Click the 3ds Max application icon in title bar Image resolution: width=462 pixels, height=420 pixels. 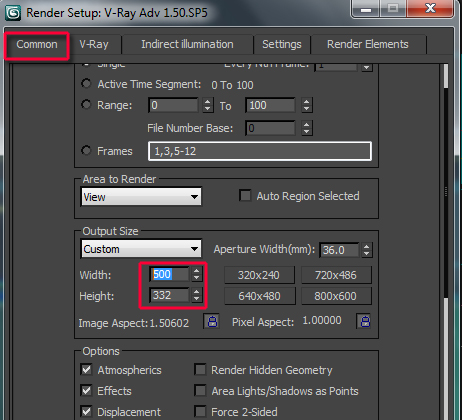tap(13, 13)
